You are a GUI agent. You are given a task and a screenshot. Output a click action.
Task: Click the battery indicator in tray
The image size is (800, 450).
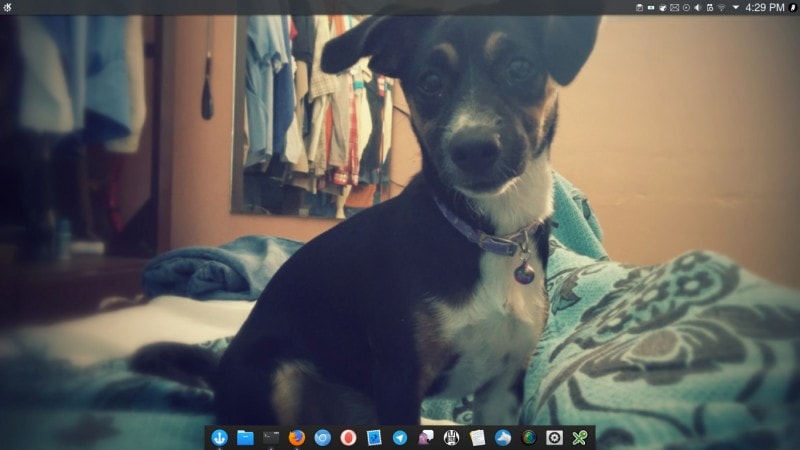pos(651,8)
